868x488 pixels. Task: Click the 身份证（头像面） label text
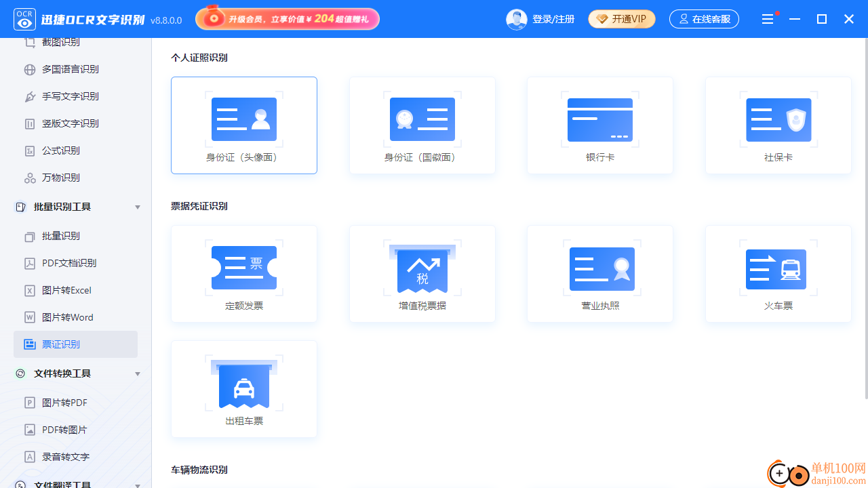(244, 157)
